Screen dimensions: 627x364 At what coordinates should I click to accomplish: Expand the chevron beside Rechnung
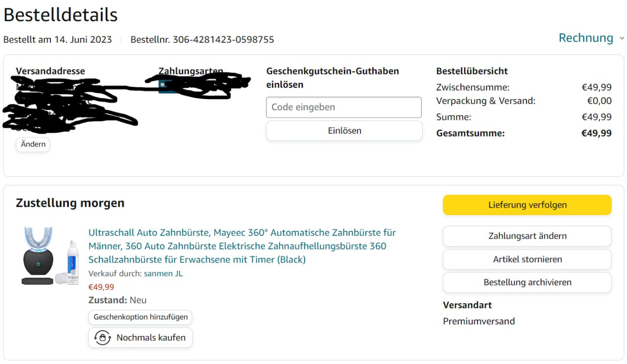pos(622,38)
